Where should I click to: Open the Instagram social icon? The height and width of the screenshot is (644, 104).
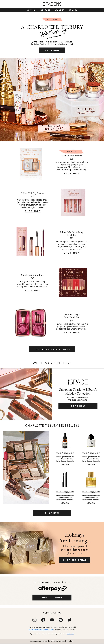[34, 620]
